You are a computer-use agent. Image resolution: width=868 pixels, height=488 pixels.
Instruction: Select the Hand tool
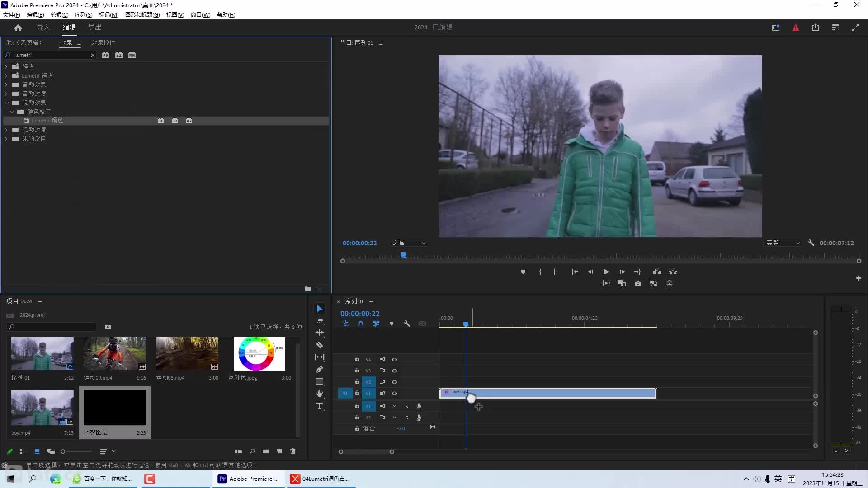[x=320, y=394]
